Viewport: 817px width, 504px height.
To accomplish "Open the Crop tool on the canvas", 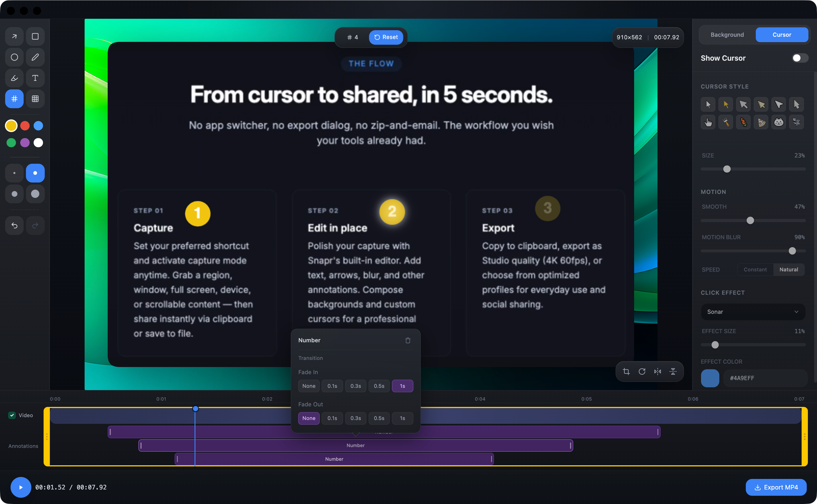I will (626, 371).
